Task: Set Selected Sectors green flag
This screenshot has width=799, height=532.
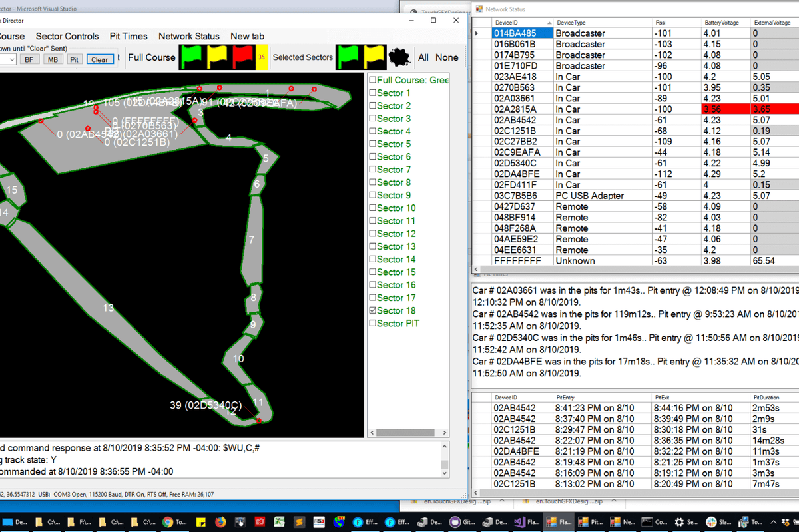Action: 348,57
